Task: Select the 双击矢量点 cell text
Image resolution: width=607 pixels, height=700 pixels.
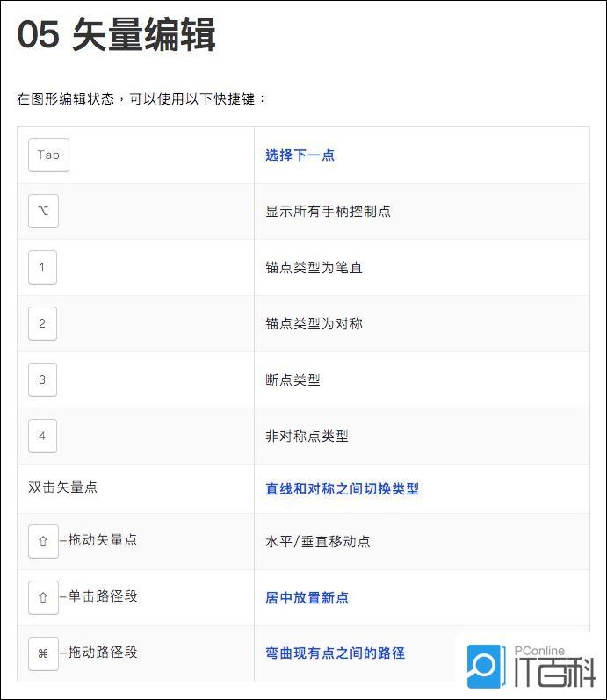Action: tap(63, 487)
